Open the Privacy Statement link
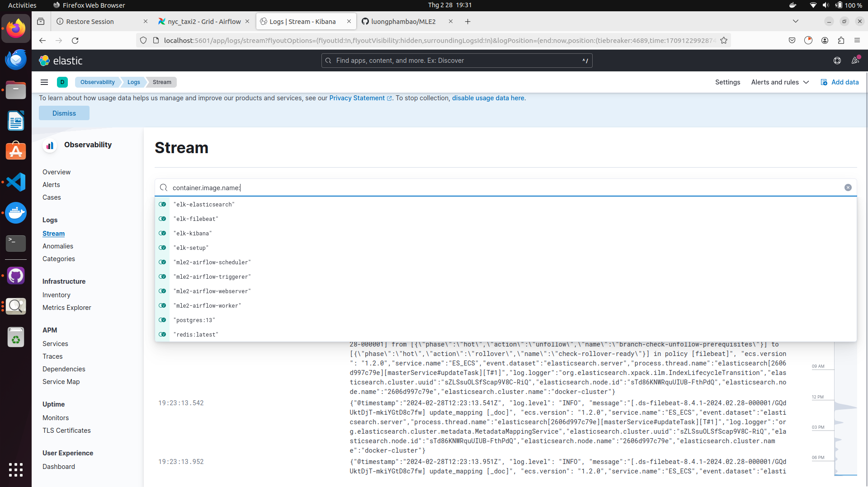868x487 pixels. click(x=360, y=98)
